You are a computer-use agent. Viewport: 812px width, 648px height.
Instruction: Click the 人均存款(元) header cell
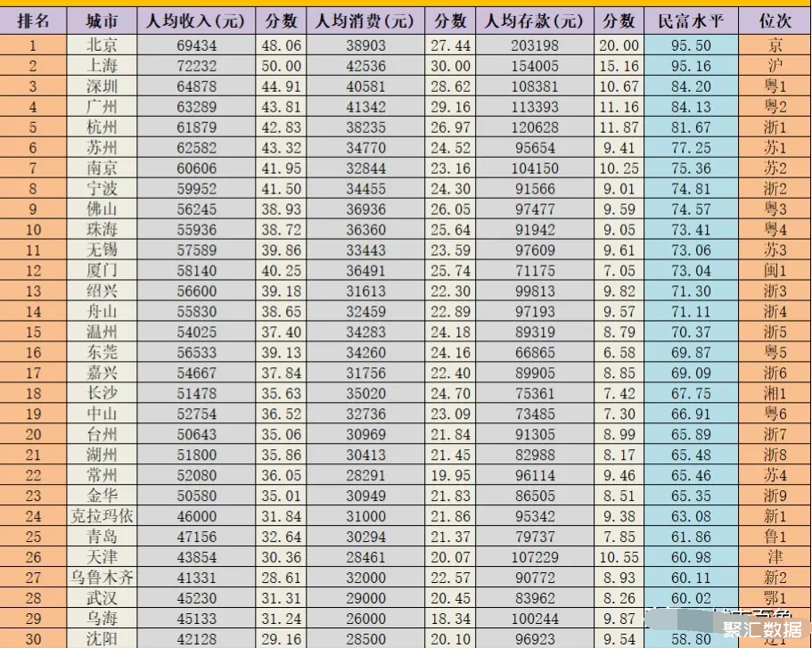[535, 21]
